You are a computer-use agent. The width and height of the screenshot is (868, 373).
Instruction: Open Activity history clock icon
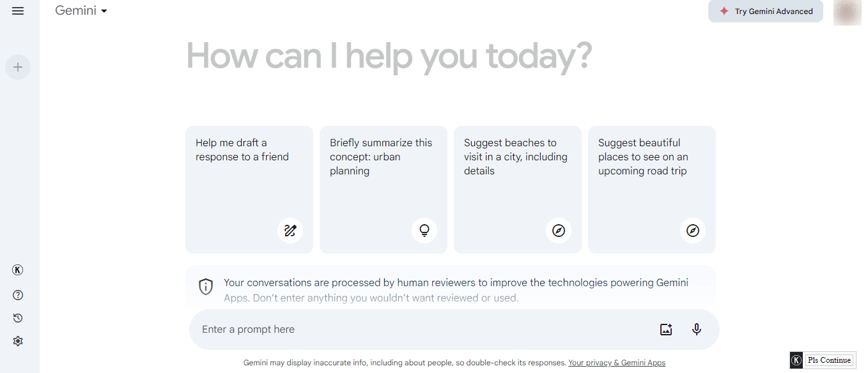point(18,318)
